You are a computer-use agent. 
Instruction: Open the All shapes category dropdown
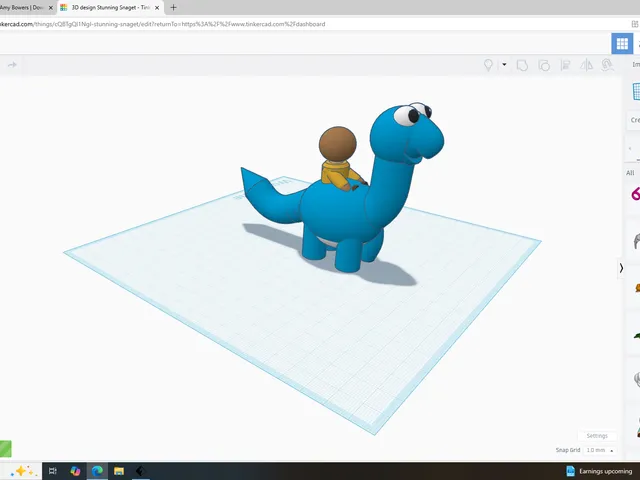click(631, 173)
